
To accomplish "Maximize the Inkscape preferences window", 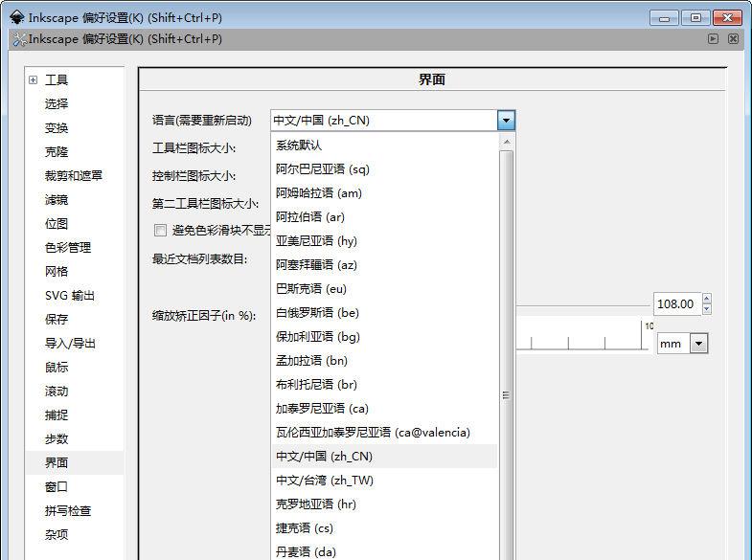I will 695,18.
